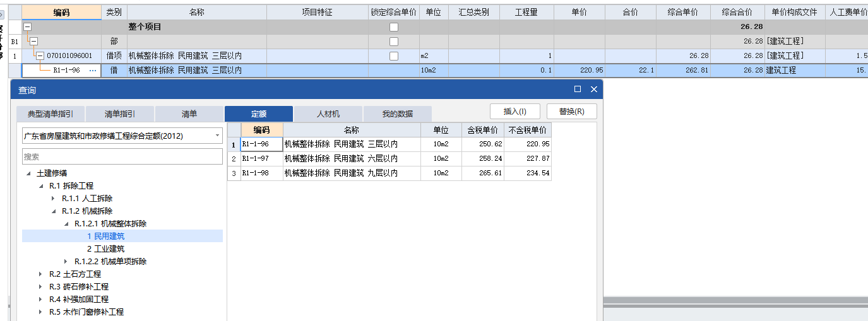Click 机械整体拆除 民用建筑 六层以内 cell
Viewport: 868px width, 321px height.
(352, 159)
